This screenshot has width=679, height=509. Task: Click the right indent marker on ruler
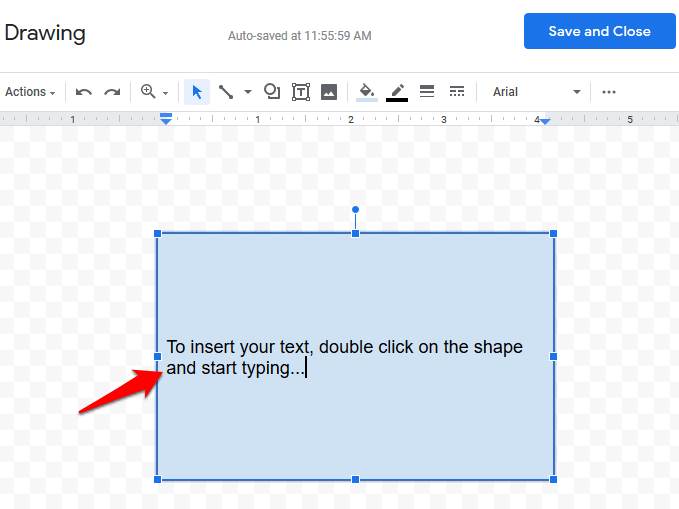pos(545,122)
